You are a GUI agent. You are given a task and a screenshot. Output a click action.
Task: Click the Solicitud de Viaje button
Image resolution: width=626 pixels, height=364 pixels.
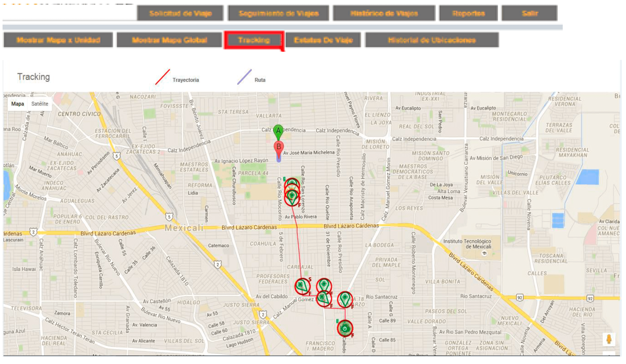tap(181, 13)
